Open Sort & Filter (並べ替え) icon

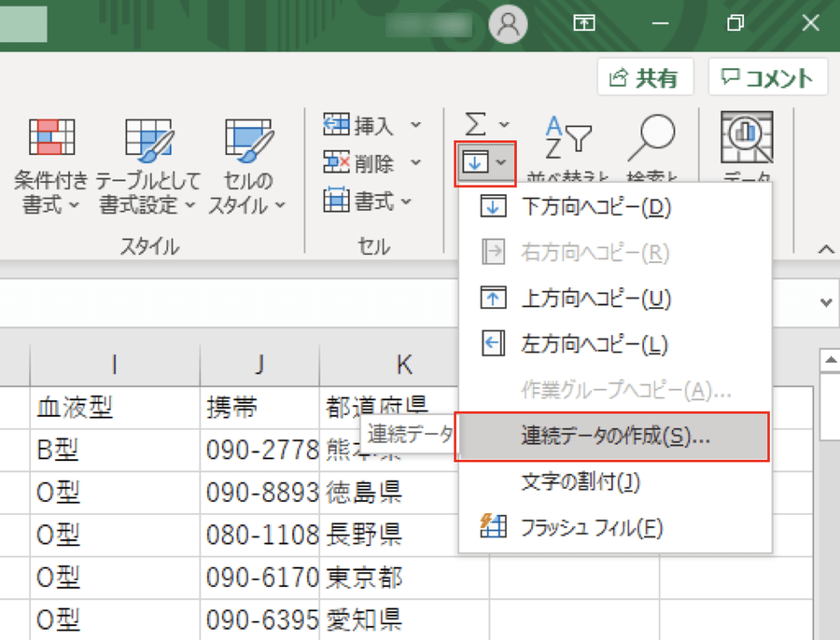pyautogui.click(x=567, y=140)
